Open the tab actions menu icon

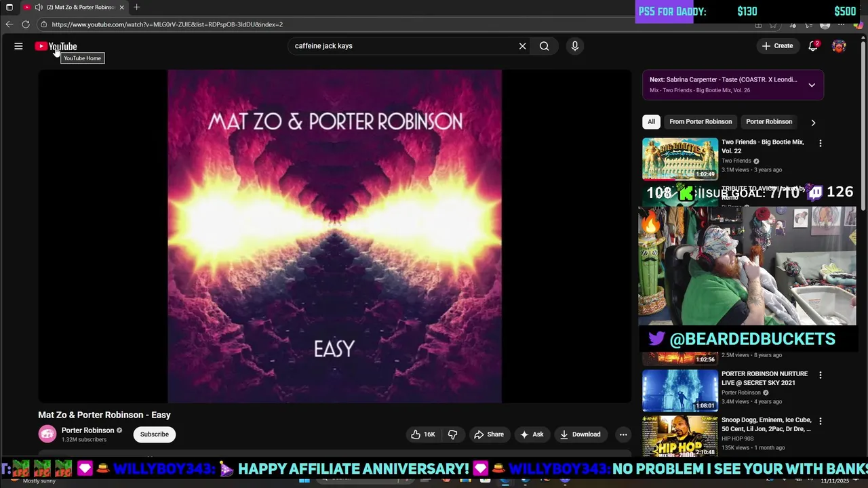tap(9, 7)
